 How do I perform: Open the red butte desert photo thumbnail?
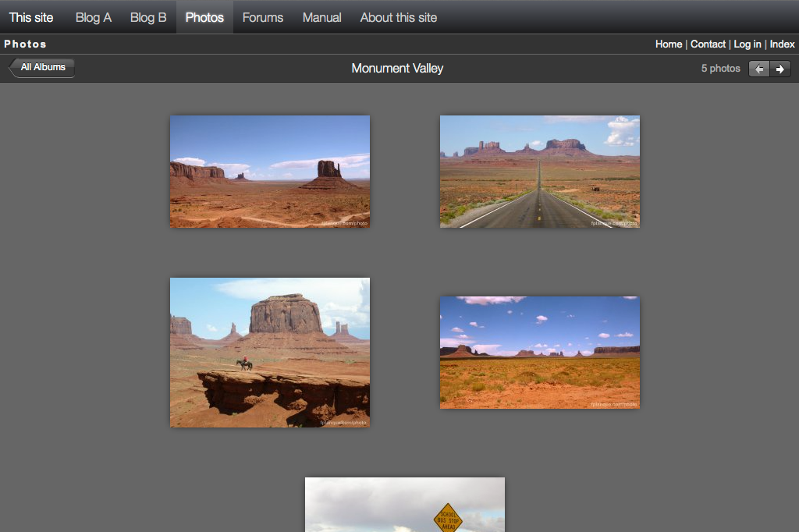270,172
